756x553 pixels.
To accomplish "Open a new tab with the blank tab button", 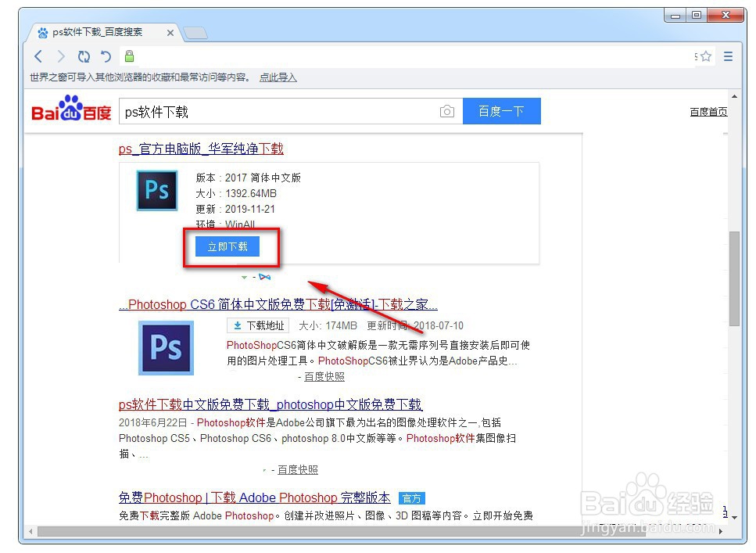I will 195,33.
